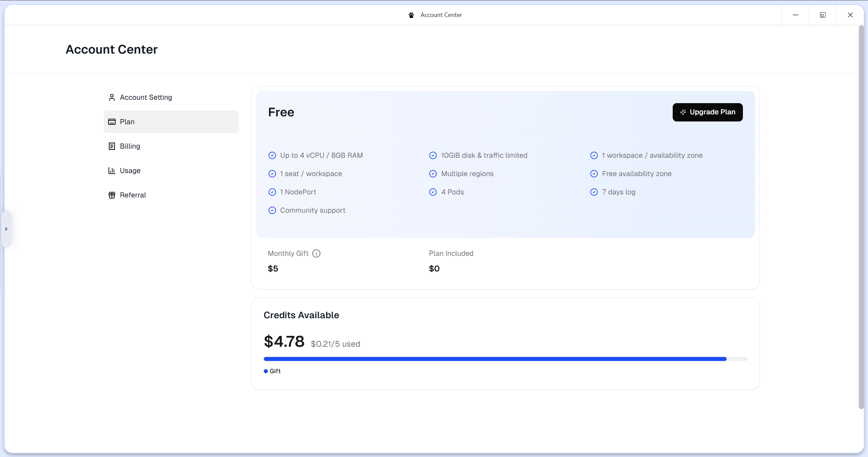The height and width of the screenshot is (457, 868).
Task: Open the Referral page
Action: pyautogui.click(x=133, y=195)
